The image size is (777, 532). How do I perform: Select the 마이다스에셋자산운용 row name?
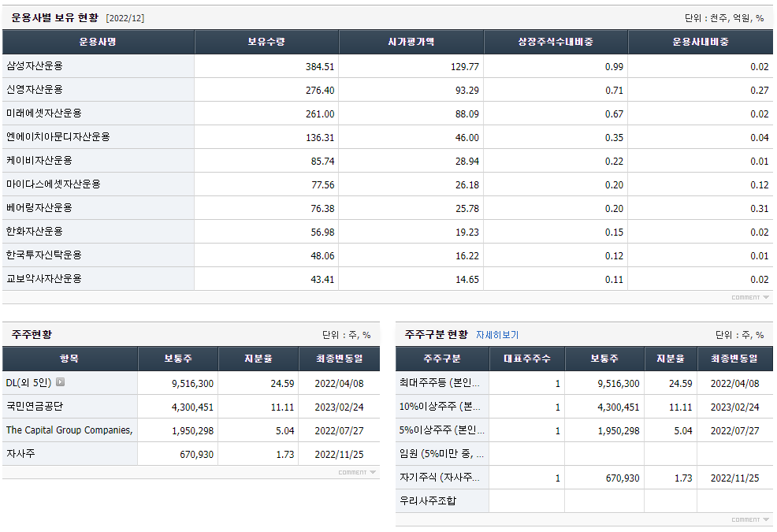coord(53,184)
